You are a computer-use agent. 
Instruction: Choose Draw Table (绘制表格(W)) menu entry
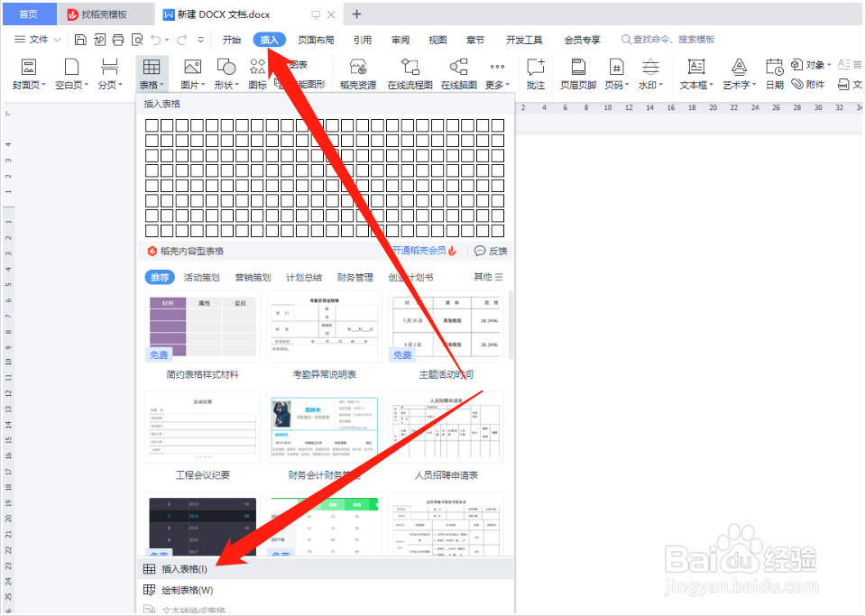pos(326,590)
